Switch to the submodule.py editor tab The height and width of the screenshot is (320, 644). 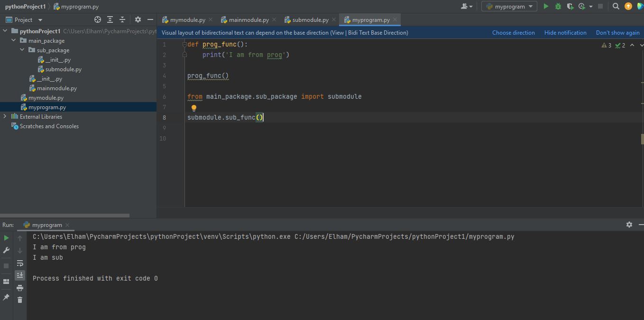(x=310, y=19)
